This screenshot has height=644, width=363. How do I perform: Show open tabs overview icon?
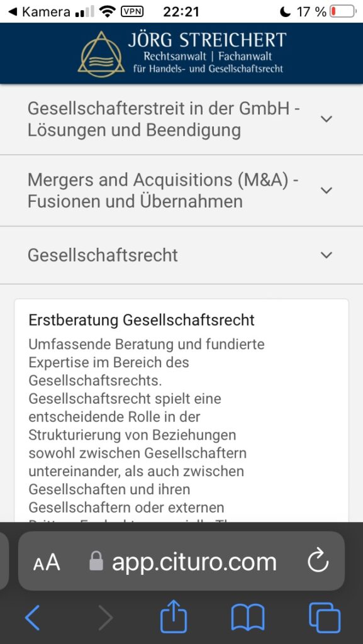(x=325, y=618)
